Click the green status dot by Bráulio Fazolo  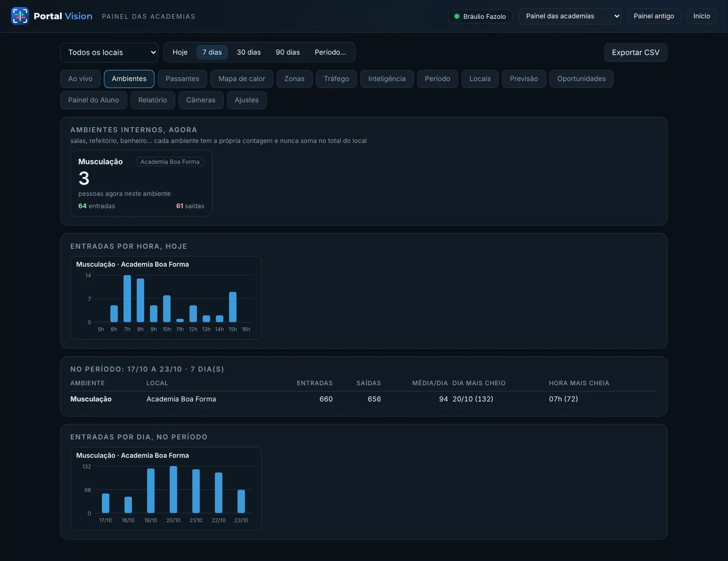457,16
